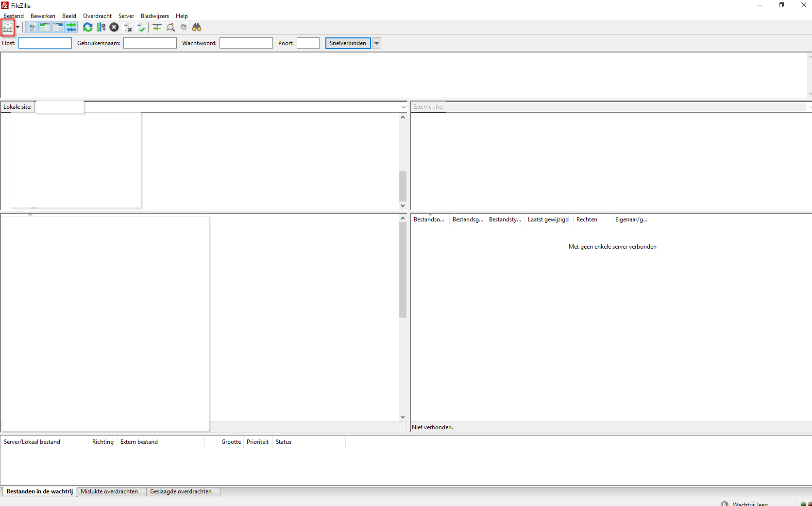Focus the Host input field
This screenshot has height=506, width=812.
pos(45,43)
